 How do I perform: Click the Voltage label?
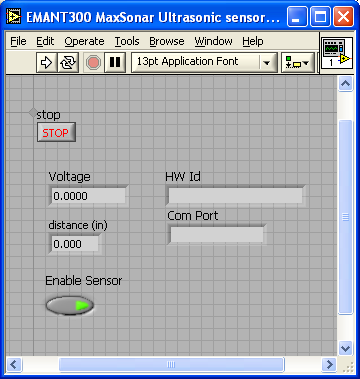(69, 177)
